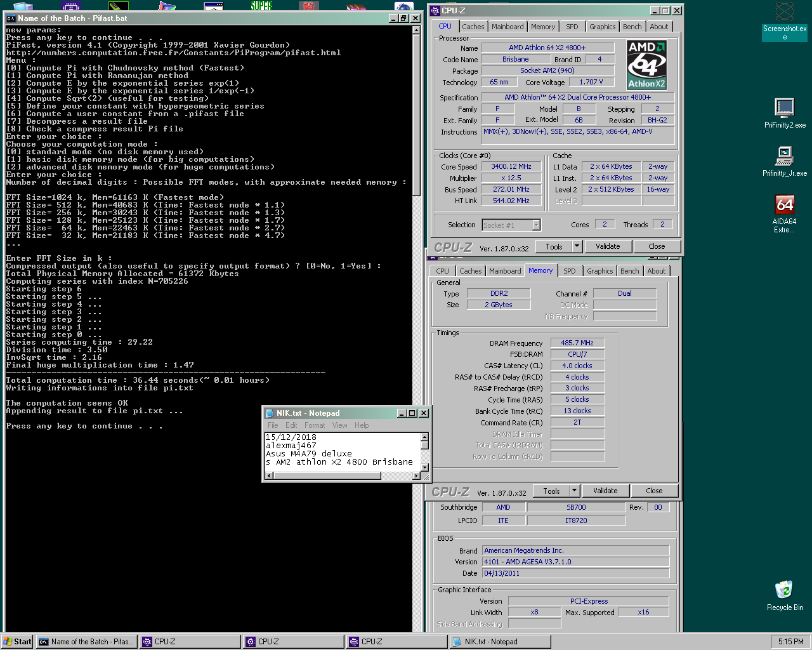Select Mainboard tab in the Memory CPU-Z window
This screenshot has width=812, height=650.
(505, 271)
